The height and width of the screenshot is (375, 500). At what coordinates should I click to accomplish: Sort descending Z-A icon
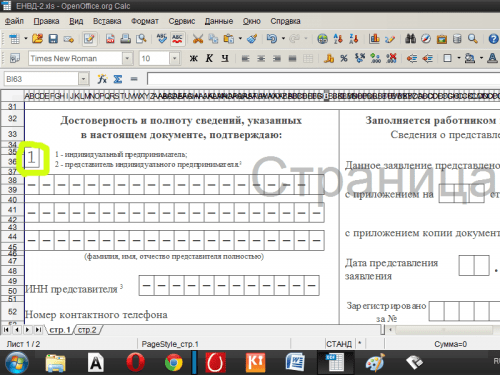coord(354,39)
